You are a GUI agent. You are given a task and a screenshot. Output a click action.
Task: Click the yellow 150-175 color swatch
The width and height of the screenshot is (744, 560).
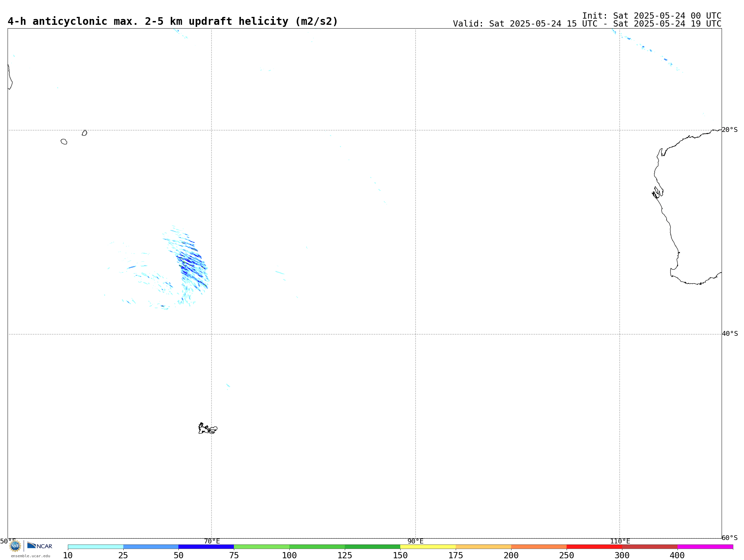(428, 547)
